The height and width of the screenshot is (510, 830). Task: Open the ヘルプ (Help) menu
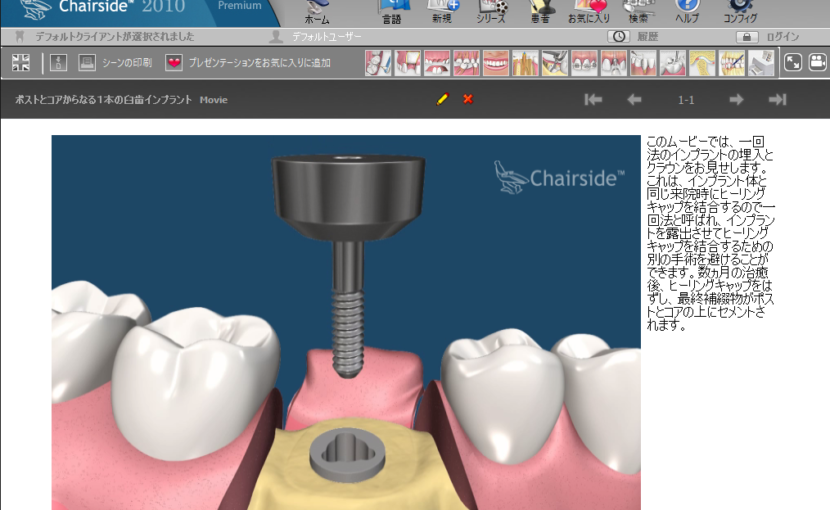coord(687,12)
